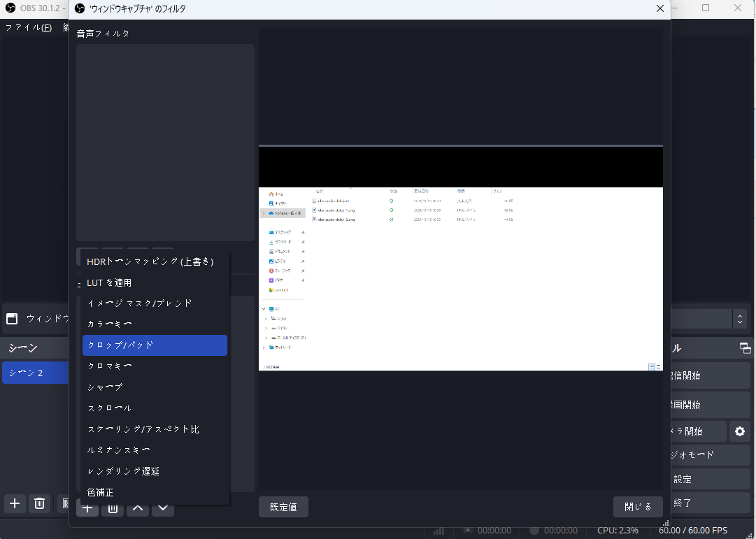756x539 pixels.
Task: Click the remove filter trash icon in dialog
Action: (112, 508)
